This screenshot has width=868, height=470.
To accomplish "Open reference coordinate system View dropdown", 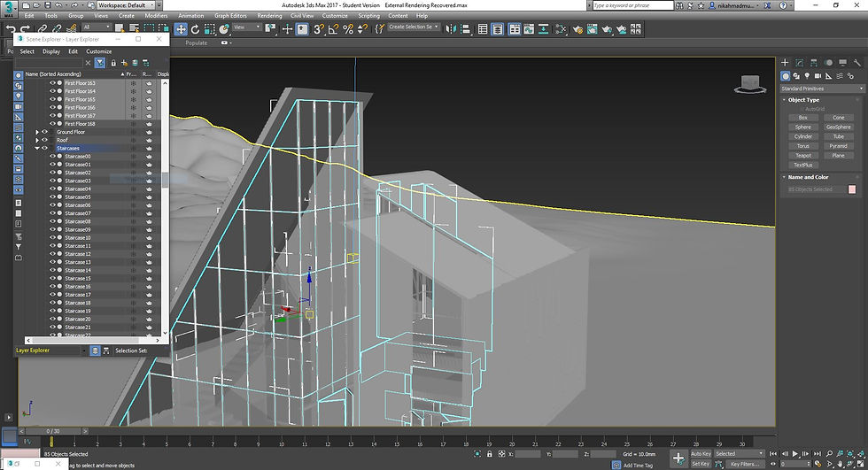I will pos(246,27).
